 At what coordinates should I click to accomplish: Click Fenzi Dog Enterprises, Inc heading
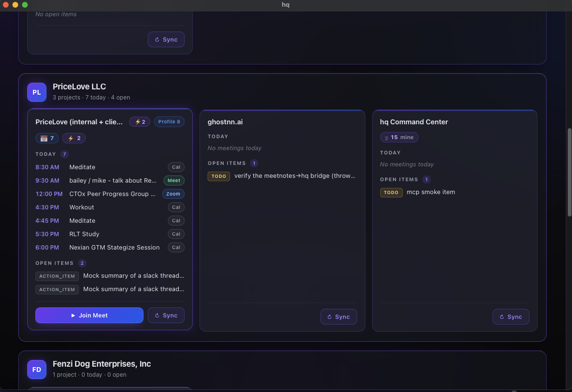pyautogui.click(x=102, y=364)
